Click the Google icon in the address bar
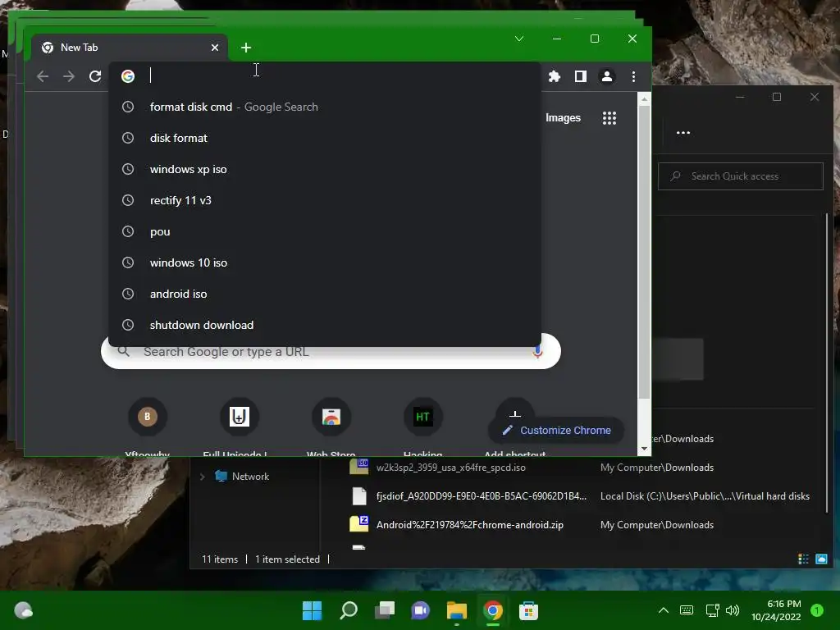Screen dimensions: 840x630 pos(127,76)
